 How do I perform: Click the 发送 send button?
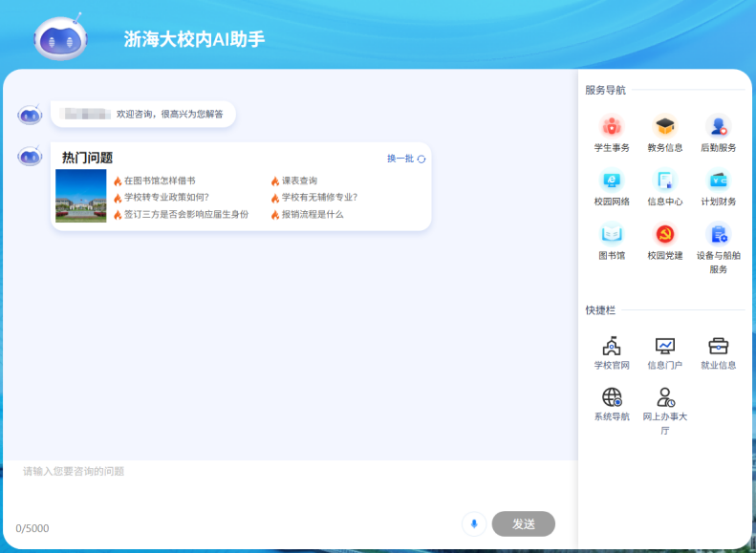click(524, 523)
